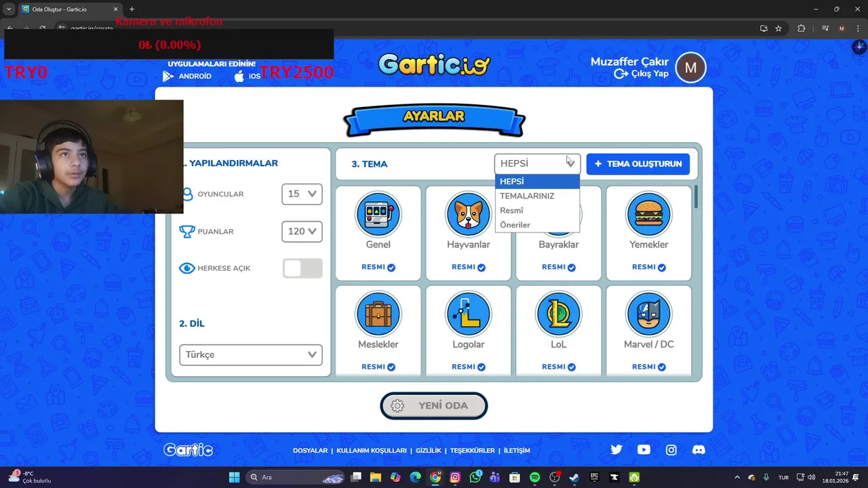The width and height of the screenshot is (868, 488).
Task: Open File Explorer from the taskbar
Action: click(376, 477)
